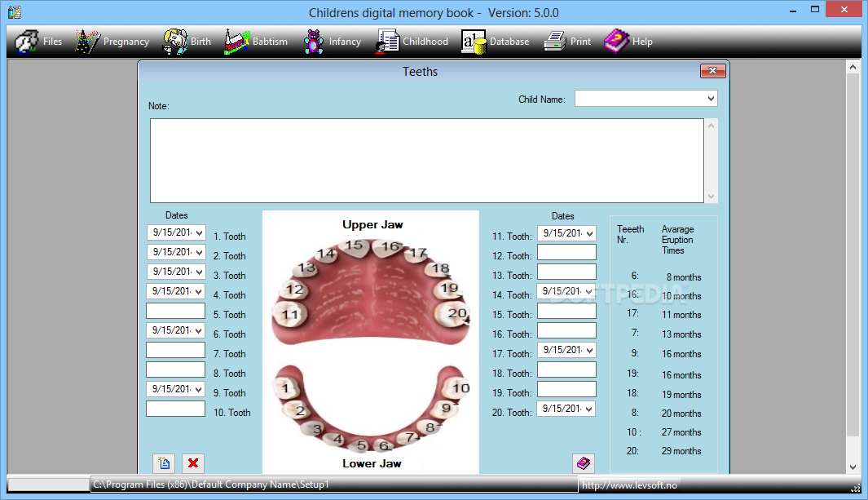Click in the Note text area
The width and height of the screenshot is (868, 500).
coord(427,161)
